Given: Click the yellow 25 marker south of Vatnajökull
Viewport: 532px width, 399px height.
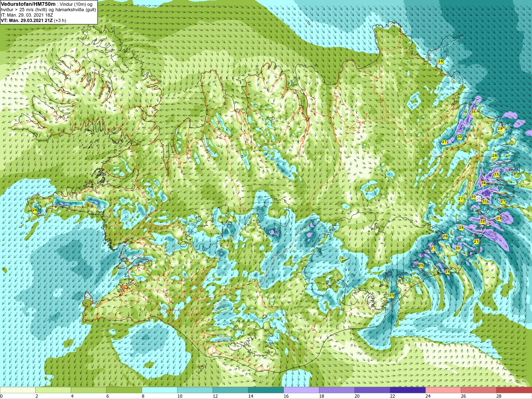Looking at the screenshot, I should tap(392, 295).
